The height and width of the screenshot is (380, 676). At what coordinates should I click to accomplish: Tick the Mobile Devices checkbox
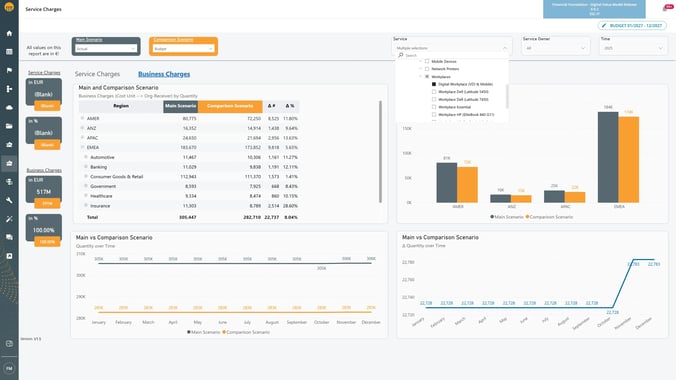point(427,61)
